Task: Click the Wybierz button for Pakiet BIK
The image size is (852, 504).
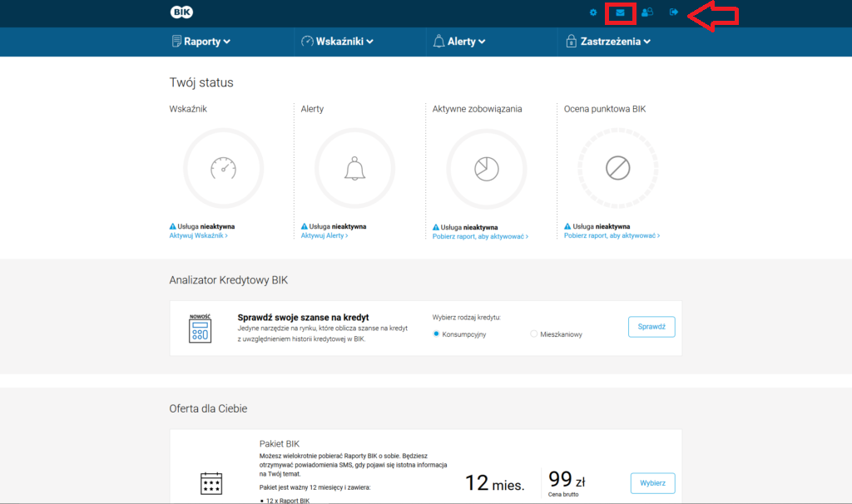Action: pyautogui.click(x=652, y=483)
